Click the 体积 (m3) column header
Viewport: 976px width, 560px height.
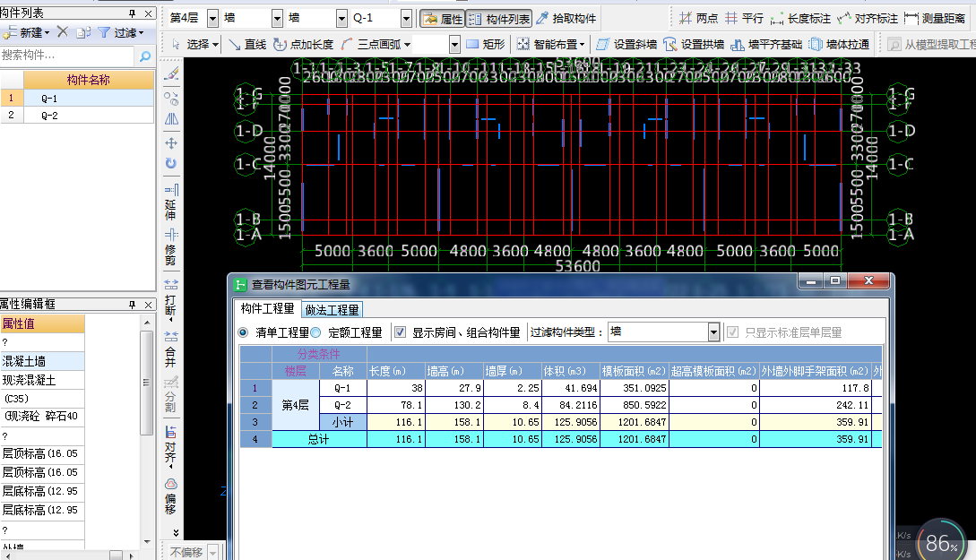pos(571,371)
